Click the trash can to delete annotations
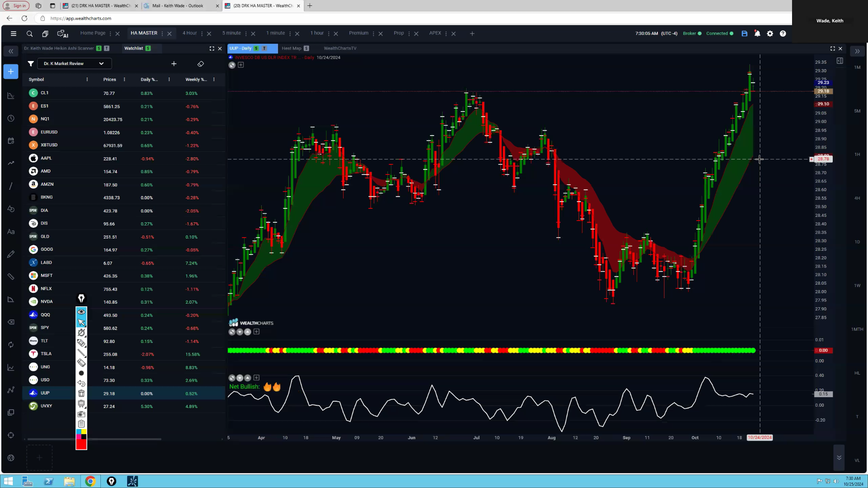Viewport: 868px width, 488px height. [x=81, y=394]
